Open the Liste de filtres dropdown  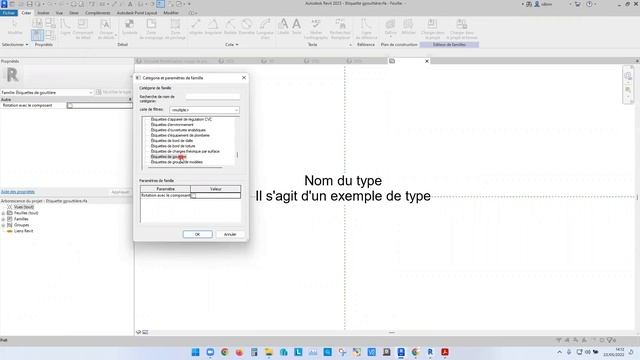204,110
